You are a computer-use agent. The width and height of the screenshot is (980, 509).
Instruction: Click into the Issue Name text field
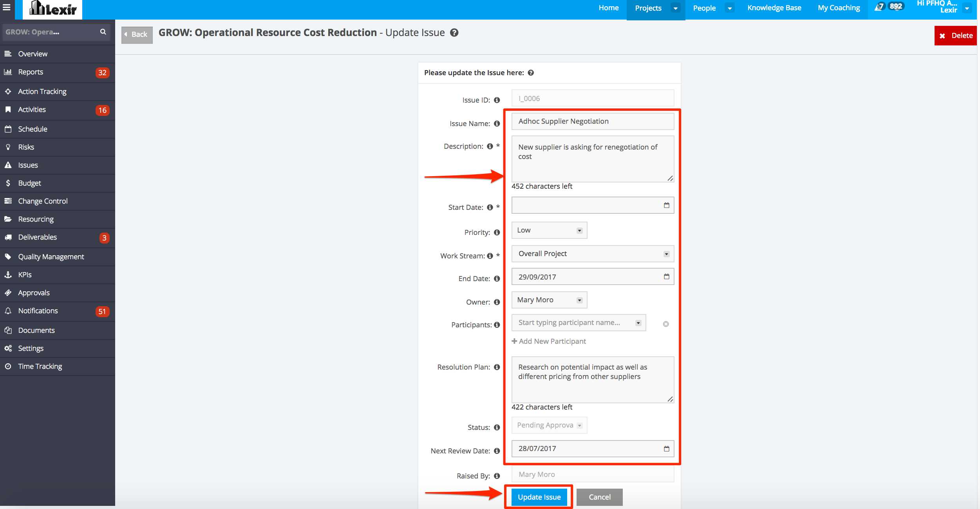pos(592,121)
